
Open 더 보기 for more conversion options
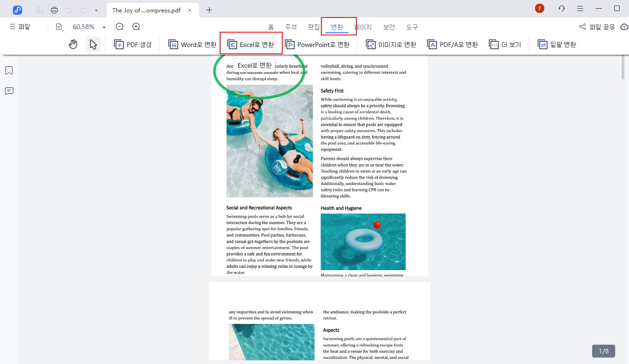505,45
